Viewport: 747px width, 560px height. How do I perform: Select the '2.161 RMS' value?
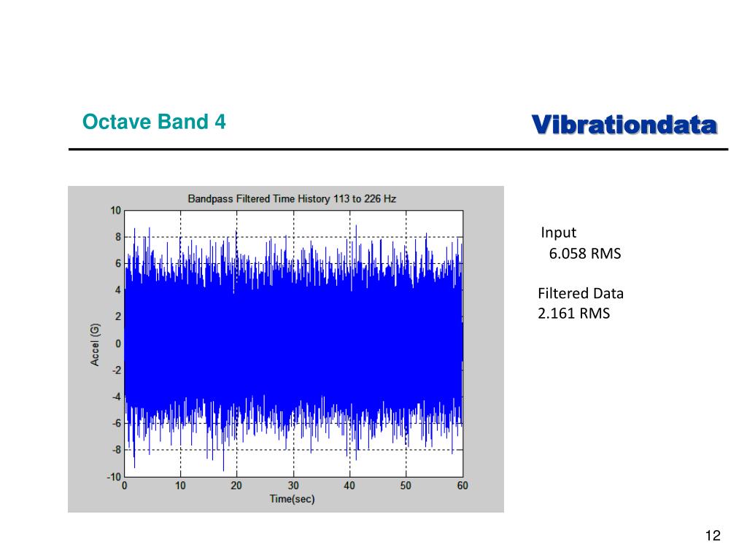tap(574, 314)
